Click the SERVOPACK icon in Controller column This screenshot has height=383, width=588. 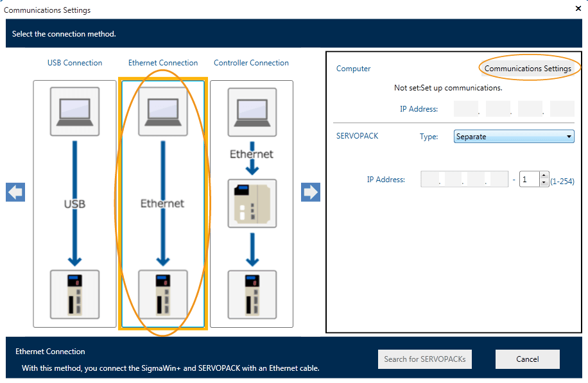click(x=252, y=294)
